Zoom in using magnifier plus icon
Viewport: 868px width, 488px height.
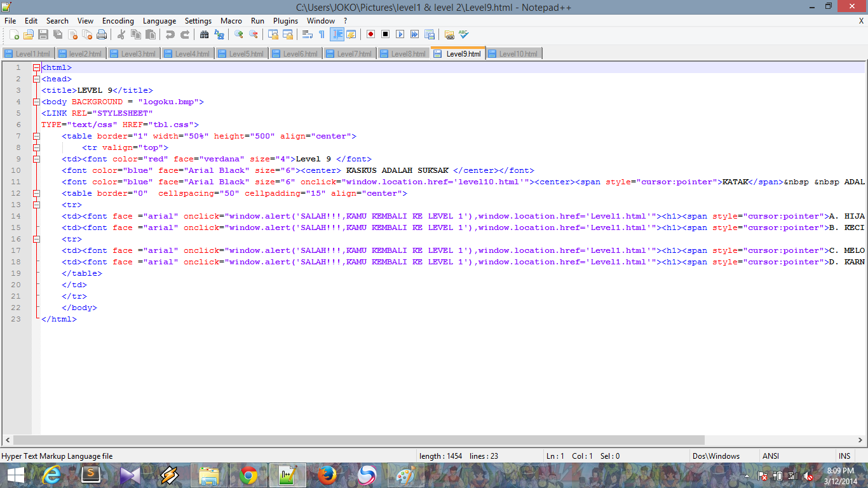(238, 34)
